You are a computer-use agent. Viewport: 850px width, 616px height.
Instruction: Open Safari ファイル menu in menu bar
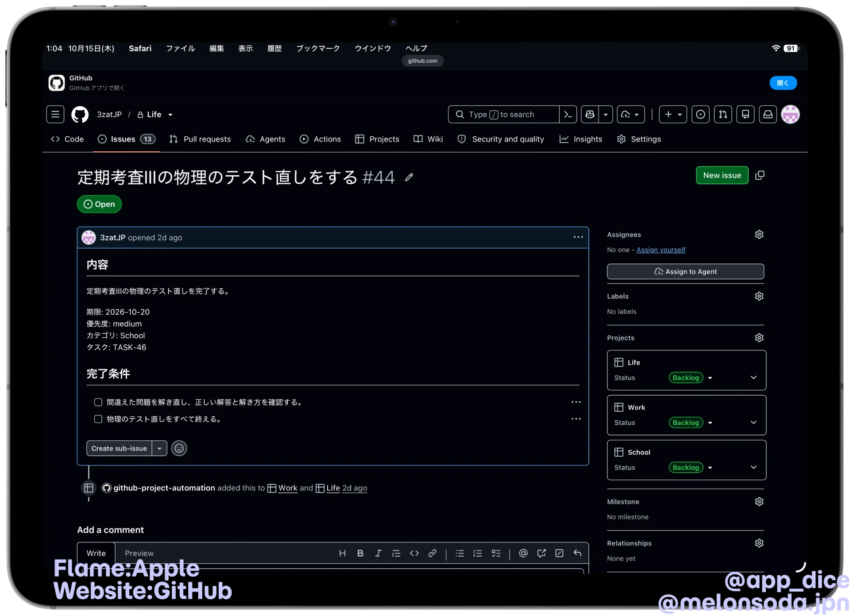click(x=181, y=48)
